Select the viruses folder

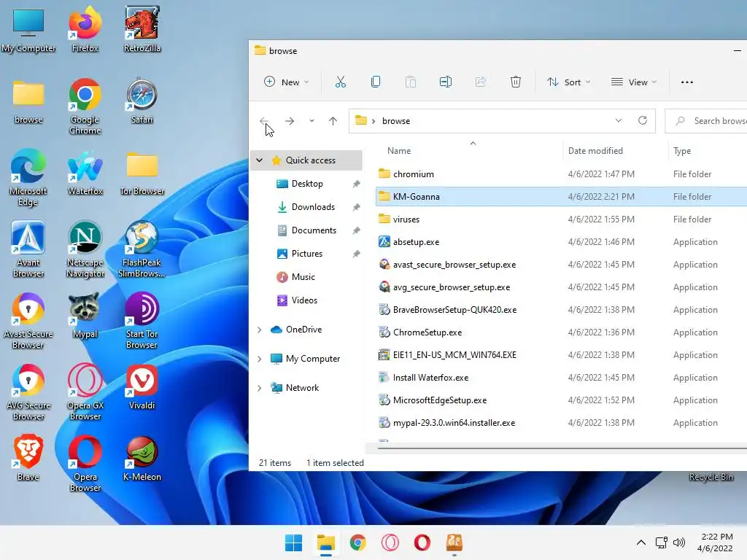click(x=561, y=219)
